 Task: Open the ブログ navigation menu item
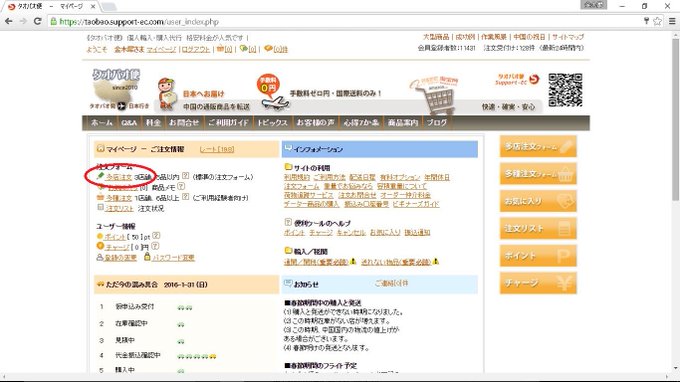click(x=436, y=123)
